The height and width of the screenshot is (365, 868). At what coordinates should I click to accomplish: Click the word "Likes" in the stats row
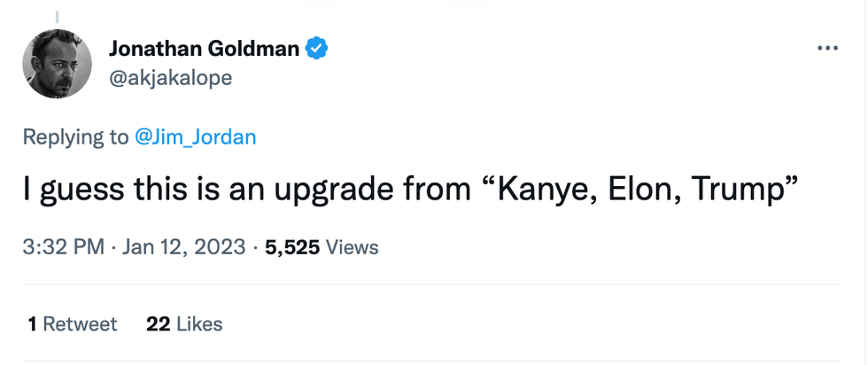pyautogui.click(x=199, y=324)
